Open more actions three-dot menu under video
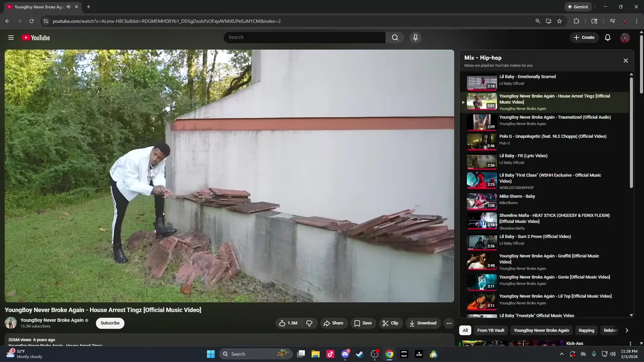Screen dimensions: 644x362 (x=449, y=323)
